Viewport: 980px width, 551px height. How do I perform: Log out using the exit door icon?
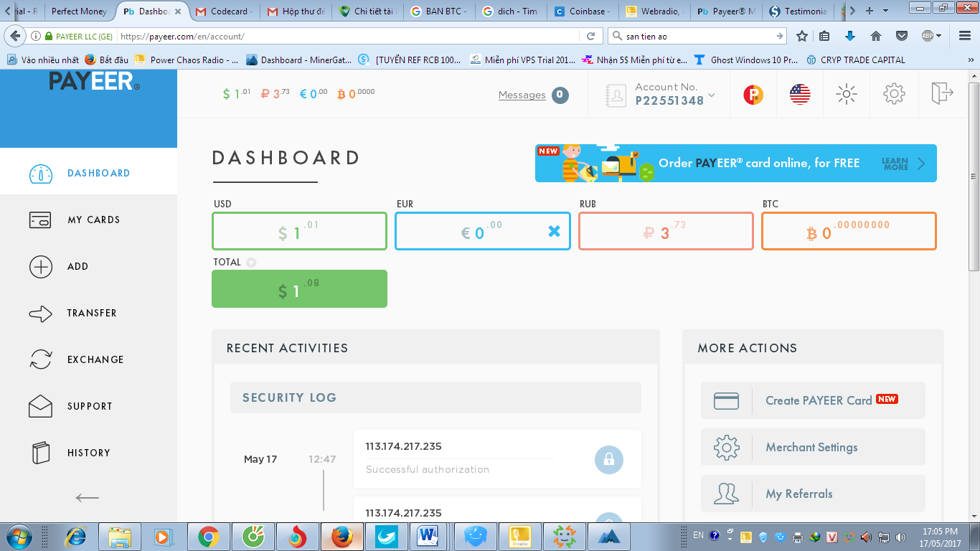pyautogui.click(x=942, y=93)
